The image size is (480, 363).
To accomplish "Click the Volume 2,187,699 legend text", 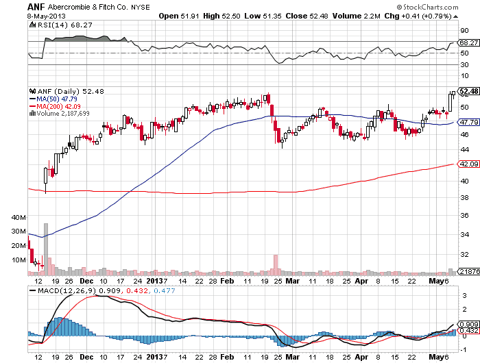I will tap(63, 113).
